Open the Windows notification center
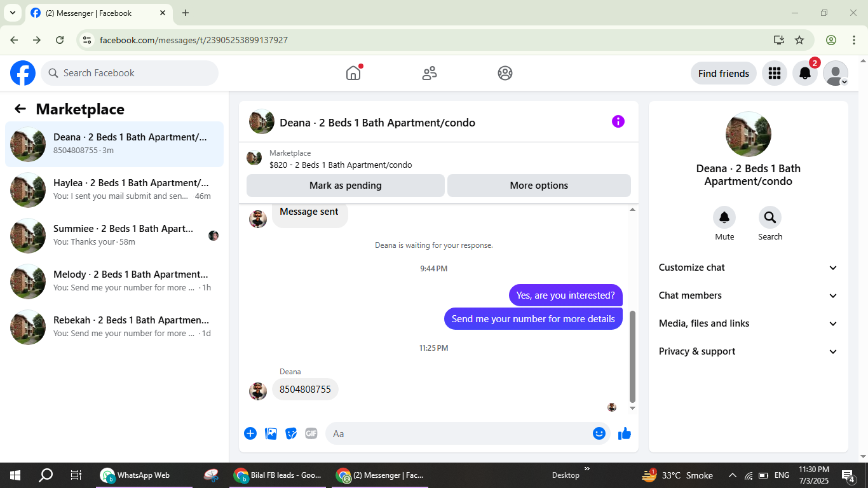This screenshot has width=868, height=488. [x=848, y=475]
